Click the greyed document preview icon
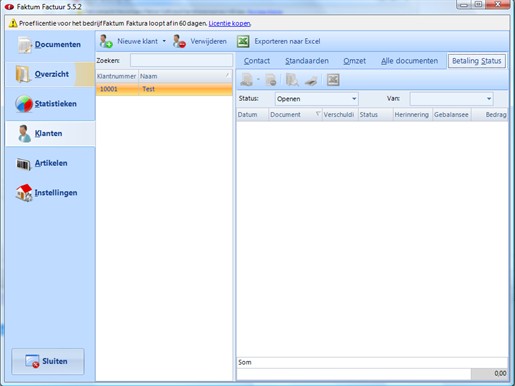The width and height of the screenshot is (515, 386). pos(292,80)
